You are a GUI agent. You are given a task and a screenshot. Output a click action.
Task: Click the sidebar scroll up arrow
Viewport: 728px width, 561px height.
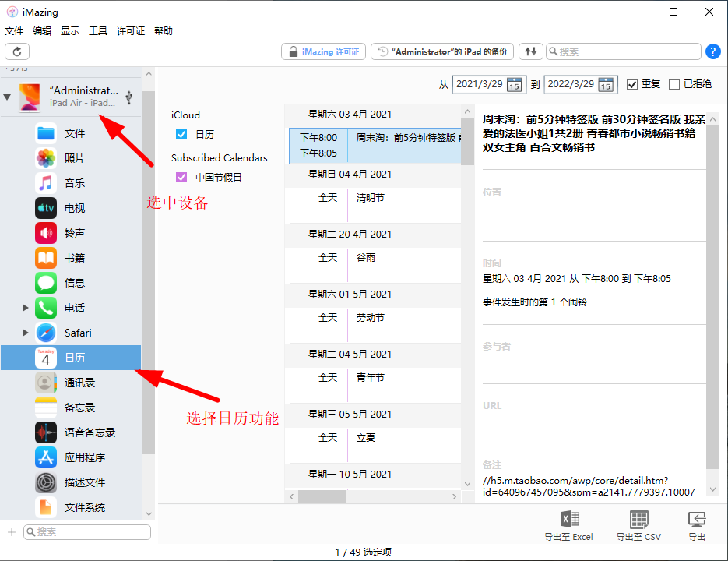pos(149,74)
